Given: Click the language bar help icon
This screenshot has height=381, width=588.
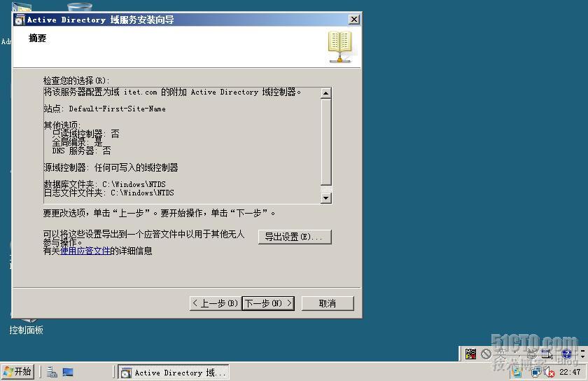Looking at the screenshot, I should pos(566,354).
